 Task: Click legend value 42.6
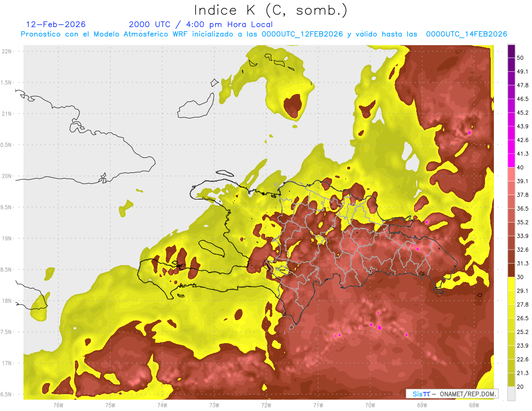tap(523, 140)
